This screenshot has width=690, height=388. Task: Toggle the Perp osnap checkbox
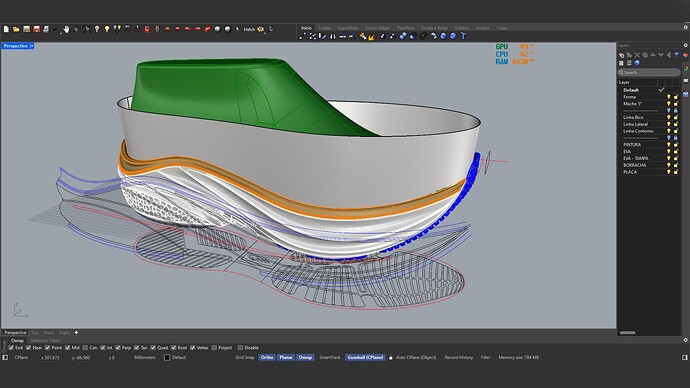(117, 348)
